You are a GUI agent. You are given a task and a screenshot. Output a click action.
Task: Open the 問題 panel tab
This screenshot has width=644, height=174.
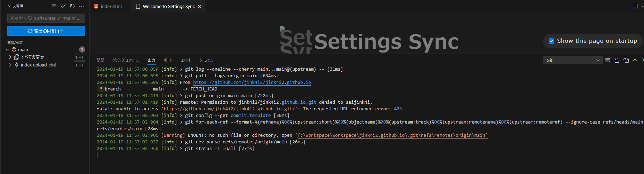(x=101, y=60)
